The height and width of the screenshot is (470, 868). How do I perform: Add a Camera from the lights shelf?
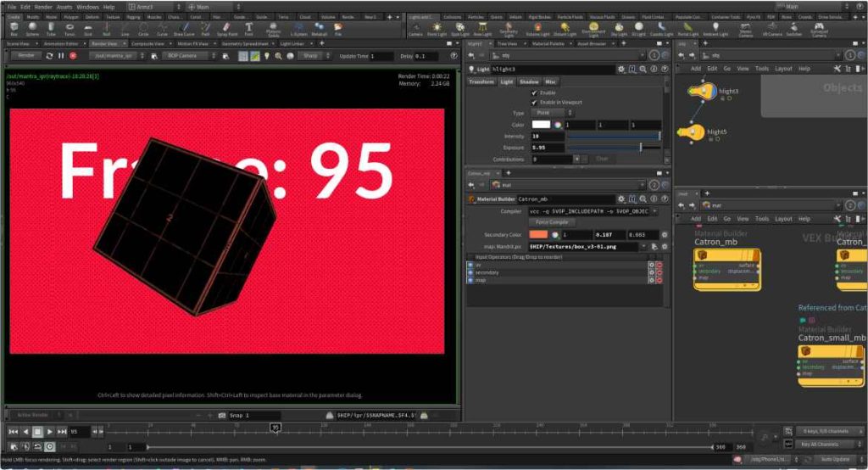pos(415,29)
